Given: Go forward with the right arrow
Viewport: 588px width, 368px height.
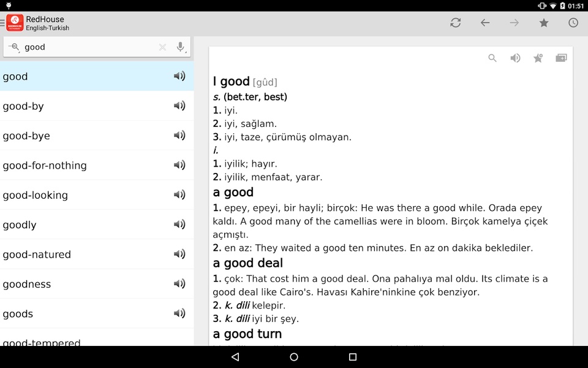Looking at the screenshot, I should click(514, 23).
